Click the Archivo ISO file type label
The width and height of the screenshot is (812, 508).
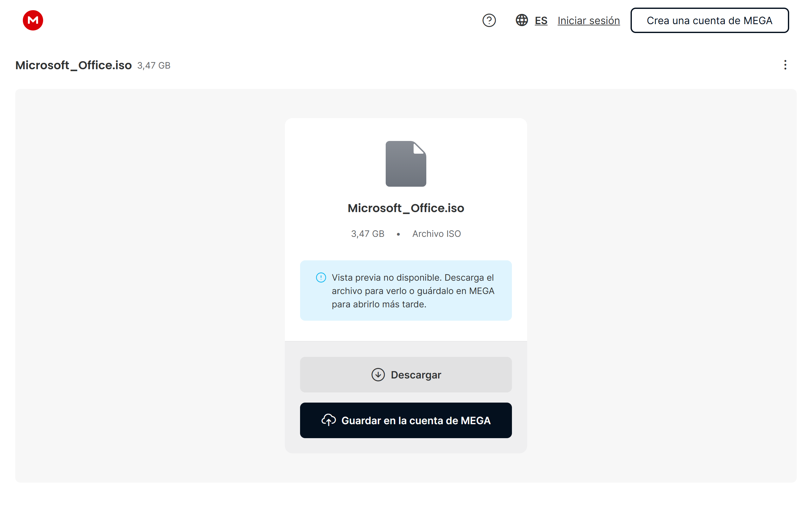pos(436,234)
